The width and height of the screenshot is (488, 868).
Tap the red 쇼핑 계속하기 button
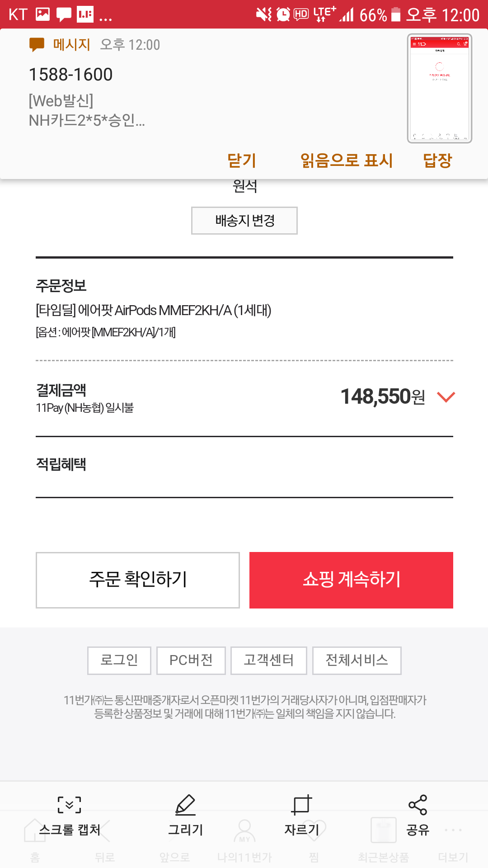(351, 580)
